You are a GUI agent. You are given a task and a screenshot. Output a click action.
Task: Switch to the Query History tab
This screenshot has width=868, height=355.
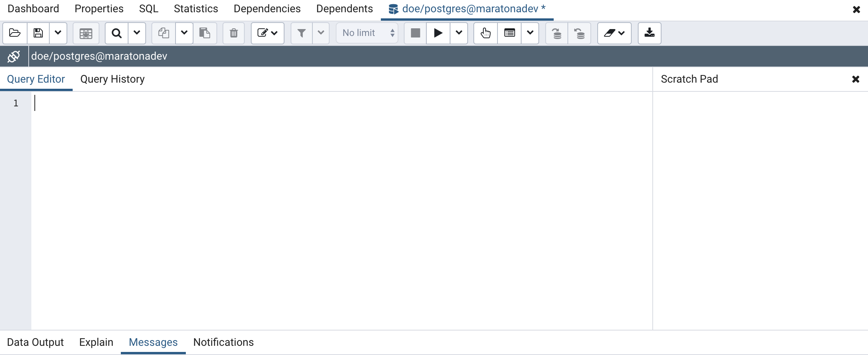(112, 79)
